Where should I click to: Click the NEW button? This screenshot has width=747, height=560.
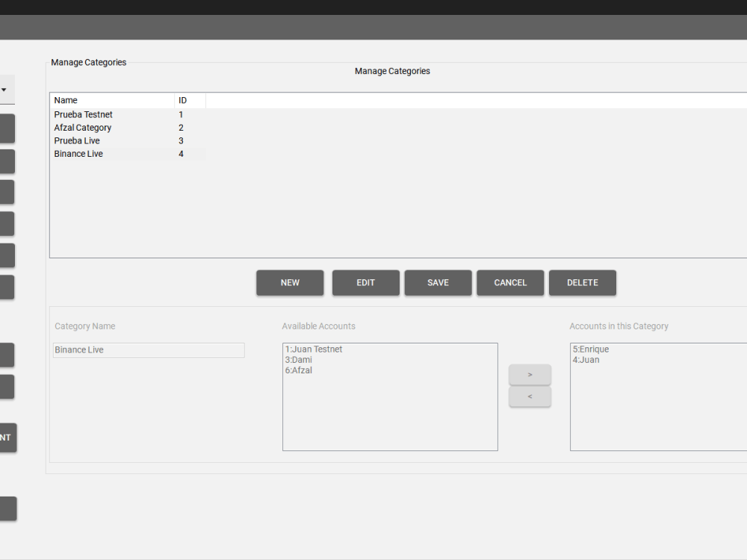[290, 282]
